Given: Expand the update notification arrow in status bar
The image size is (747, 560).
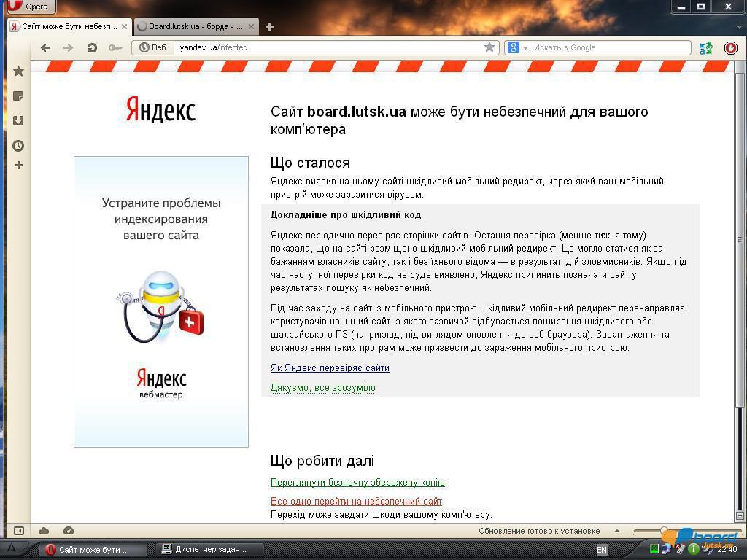Looking at the screenshot, I should 616,531.
